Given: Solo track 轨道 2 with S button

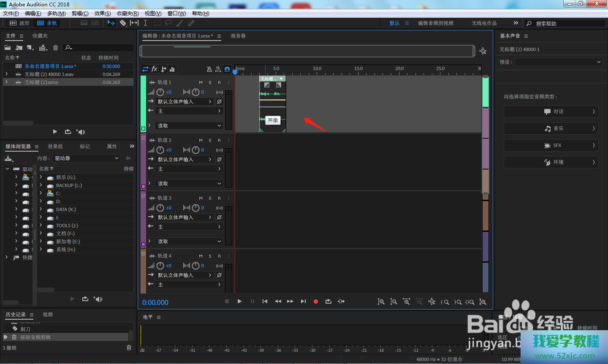Looking at the screenshot, I should (x=210, y=140).
